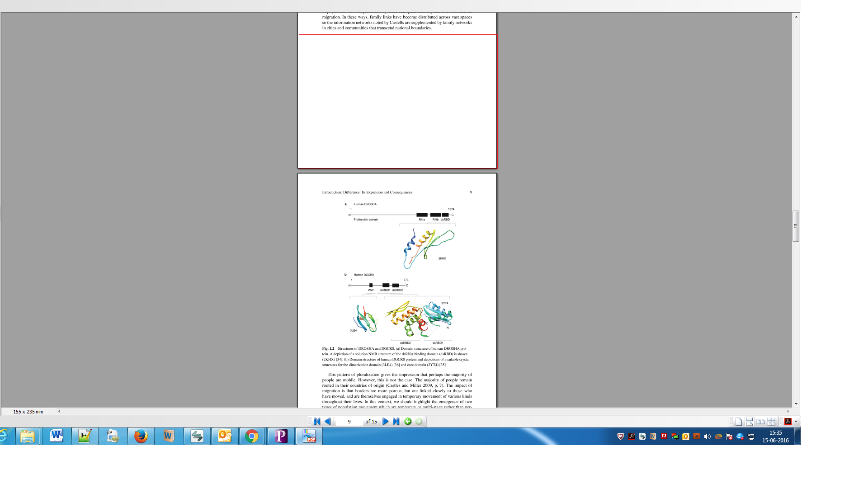Go to first page of document
The width and height of the screenshot is (868, 488).
pos(317,421)
